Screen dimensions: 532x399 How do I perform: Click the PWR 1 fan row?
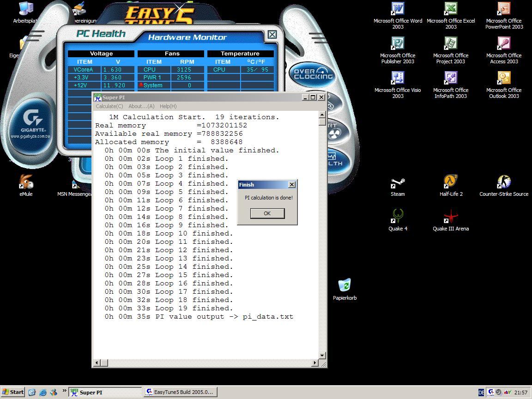(x=171, y=78)
